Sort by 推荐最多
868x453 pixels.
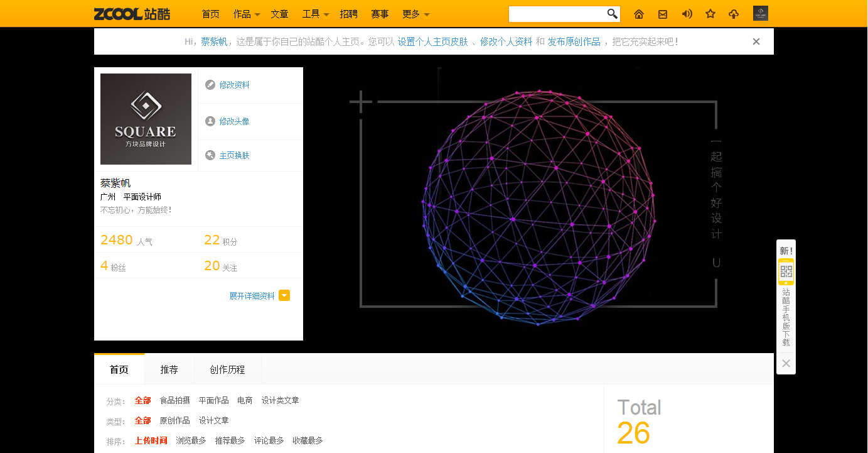point(230,440)
